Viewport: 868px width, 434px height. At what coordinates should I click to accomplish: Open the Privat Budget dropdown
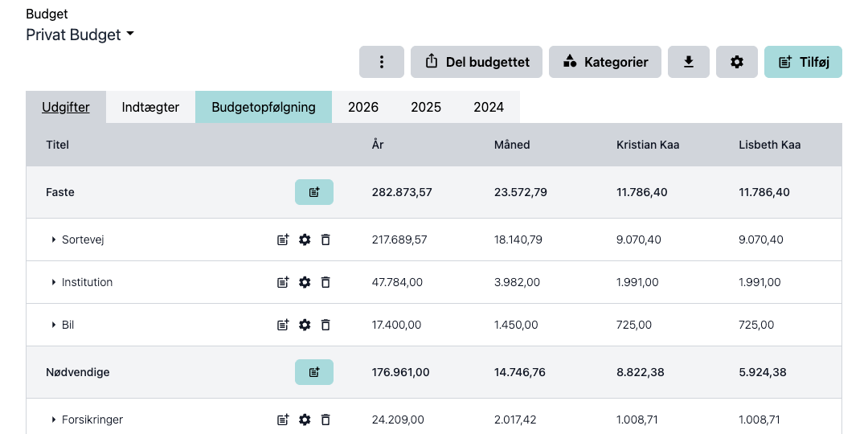pos(80,35)
